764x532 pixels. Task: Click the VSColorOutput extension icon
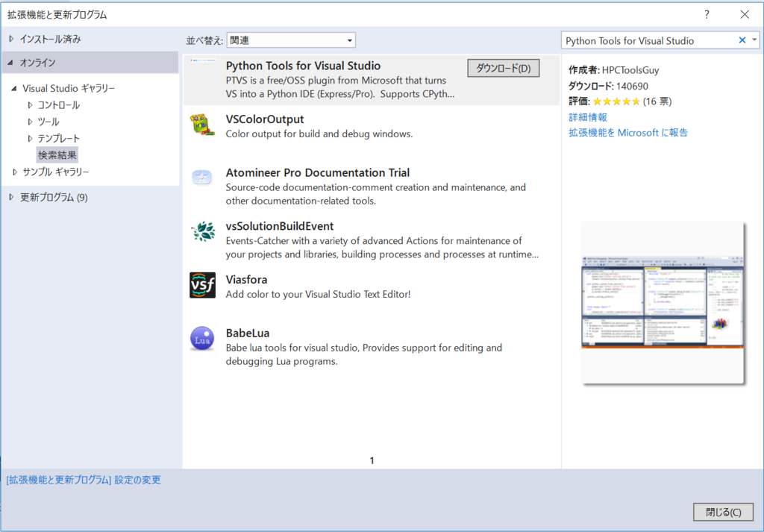coord(202,125)
